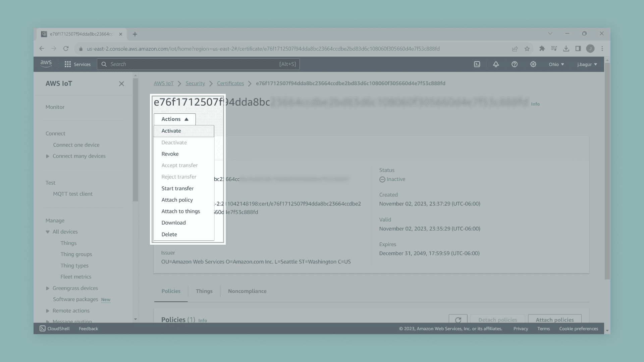Open the settings gear in AWS header

(533, 64)
